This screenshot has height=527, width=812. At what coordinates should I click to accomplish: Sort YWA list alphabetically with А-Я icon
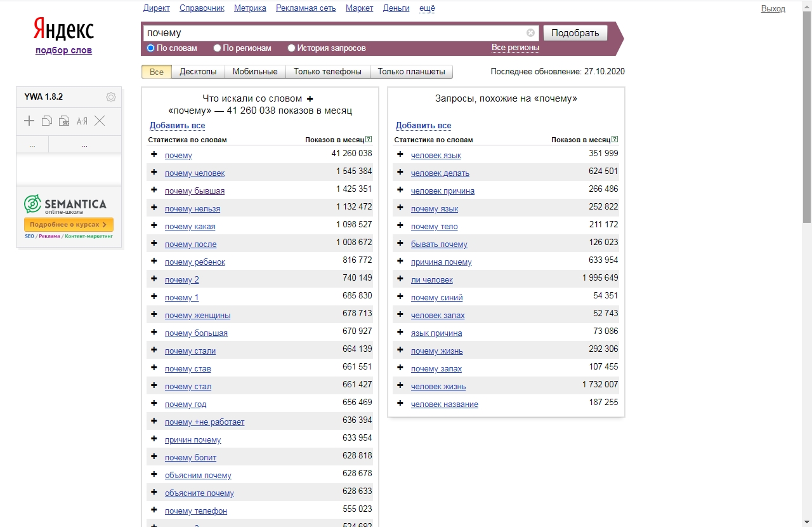pos(82,121)
